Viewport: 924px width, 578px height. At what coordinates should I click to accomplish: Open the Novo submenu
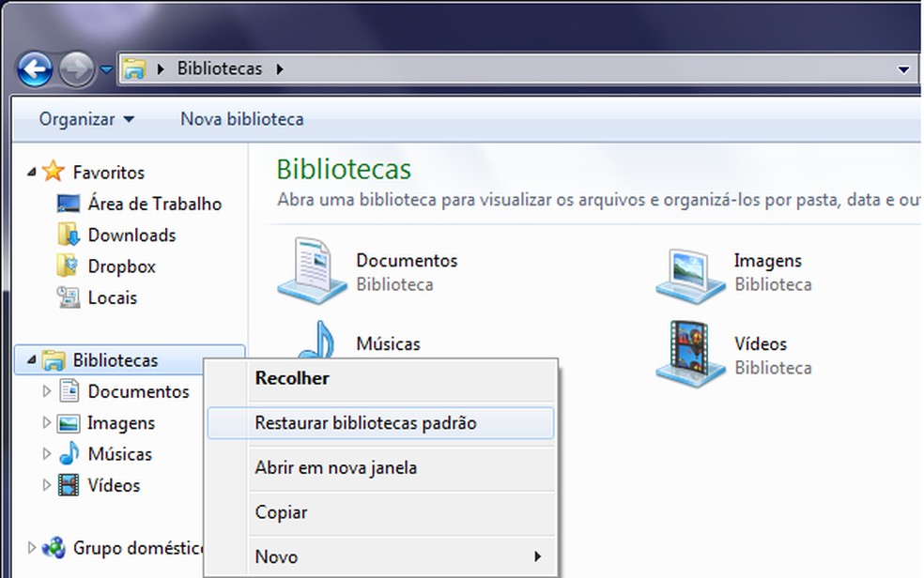(x=274, y=556)
